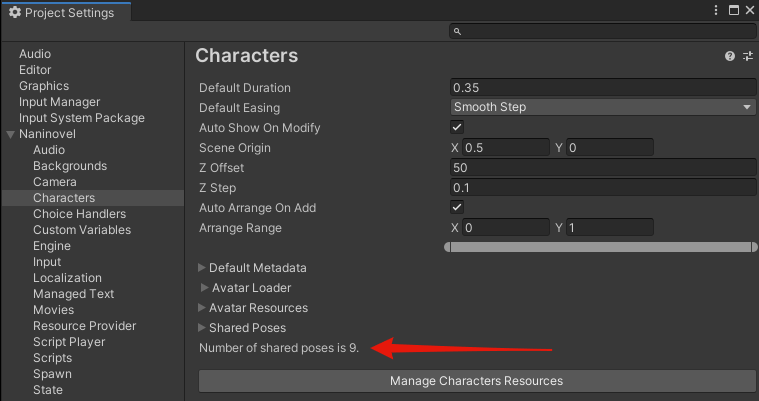Open the window's three-dot options menu

point(716,11)
